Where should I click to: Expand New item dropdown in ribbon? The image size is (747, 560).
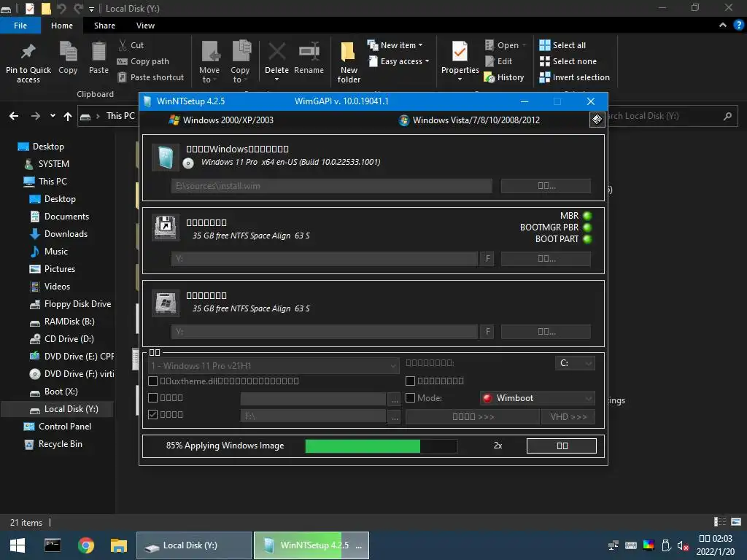click(x=420, y=45)
